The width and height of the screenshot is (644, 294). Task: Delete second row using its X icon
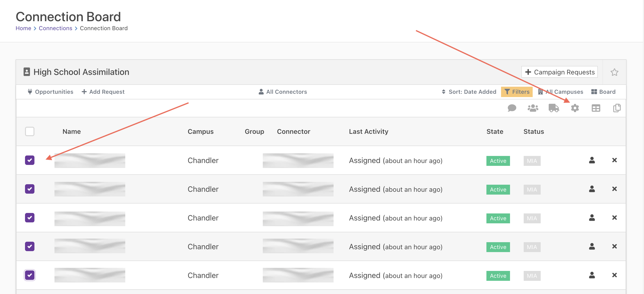tap(614, 189)
